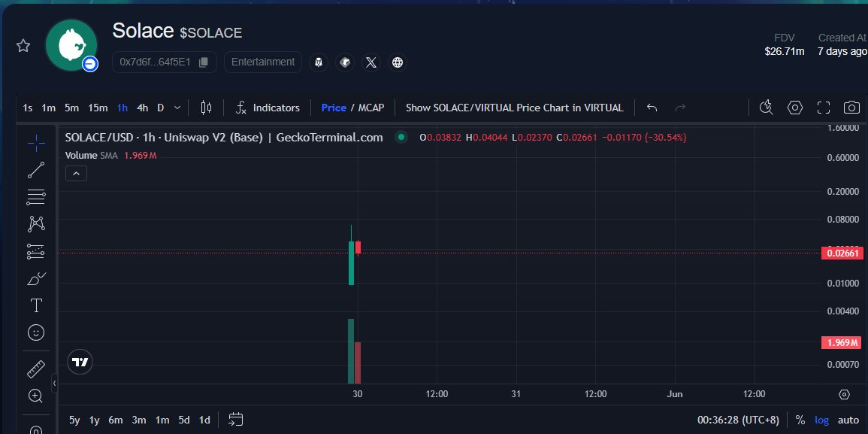Image resolution: width=868 pixels, height=434 pixels.
Task: Select the crosshair cursor tool
Action: coord(36,143)
